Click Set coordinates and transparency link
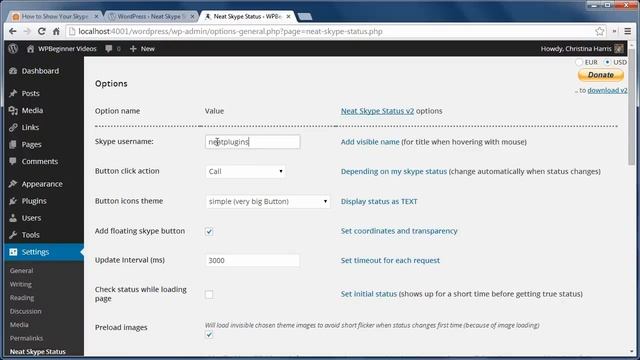Viewport: 640px width, 360px height. (x=399, y=231)
